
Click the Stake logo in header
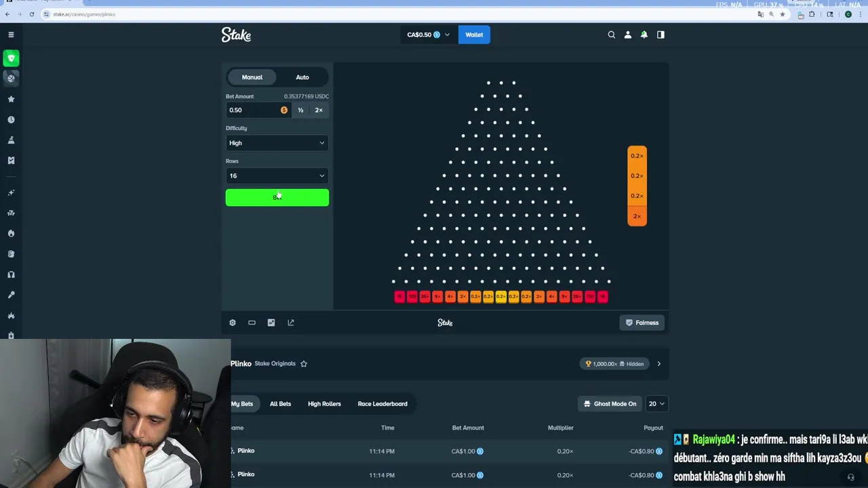(236, 35)
